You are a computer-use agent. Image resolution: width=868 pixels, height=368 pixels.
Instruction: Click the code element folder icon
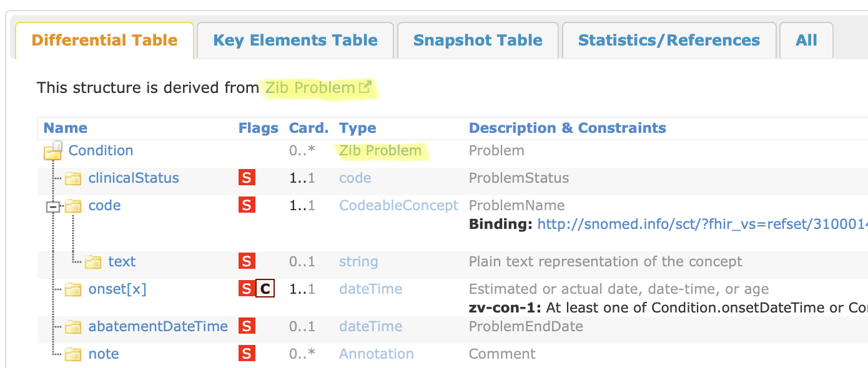coord(74,206)
